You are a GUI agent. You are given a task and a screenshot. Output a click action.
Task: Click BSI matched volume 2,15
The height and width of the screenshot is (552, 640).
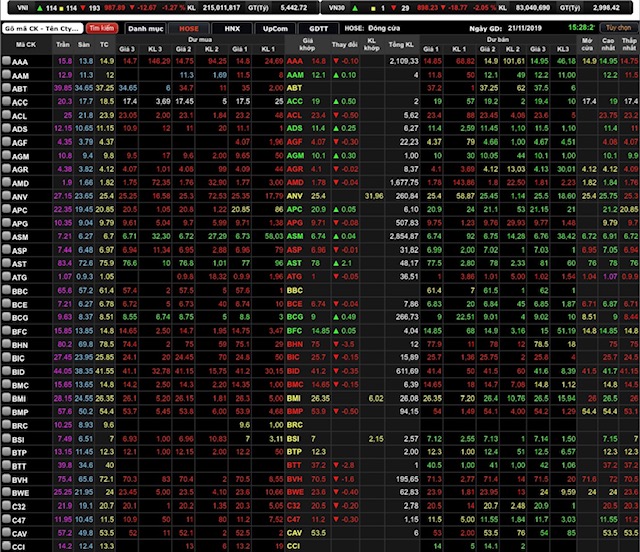pos(376,439)
